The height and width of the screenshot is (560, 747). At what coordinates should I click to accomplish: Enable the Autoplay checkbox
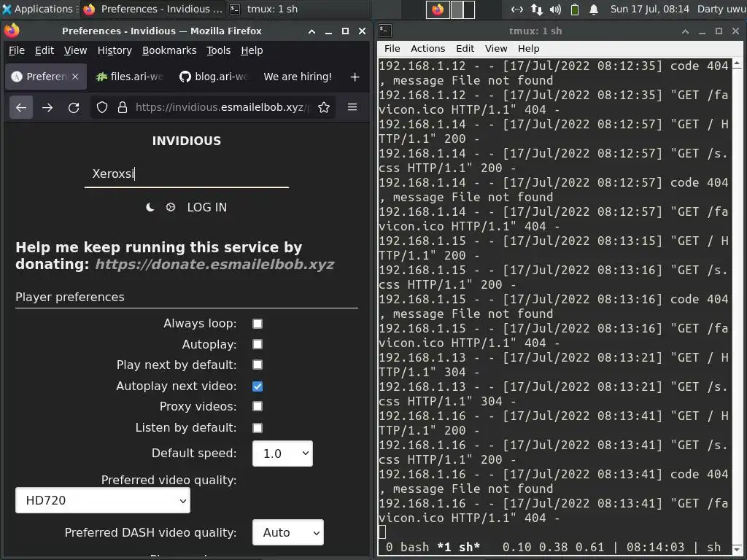click(x=258, y=344)
